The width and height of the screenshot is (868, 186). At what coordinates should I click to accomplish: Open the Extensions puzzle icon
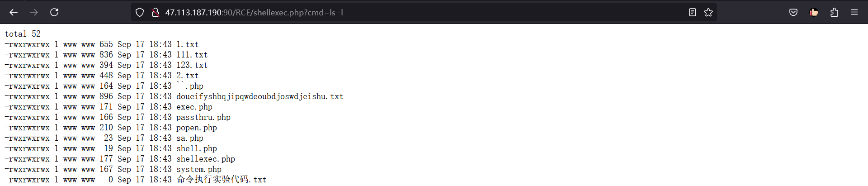pos(834,12)
